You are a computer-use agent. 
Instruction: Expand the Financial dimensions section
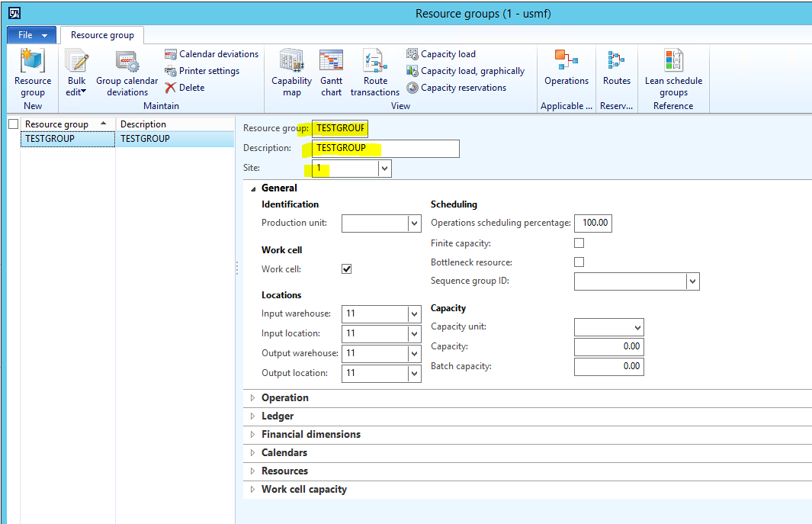[311, 434]
